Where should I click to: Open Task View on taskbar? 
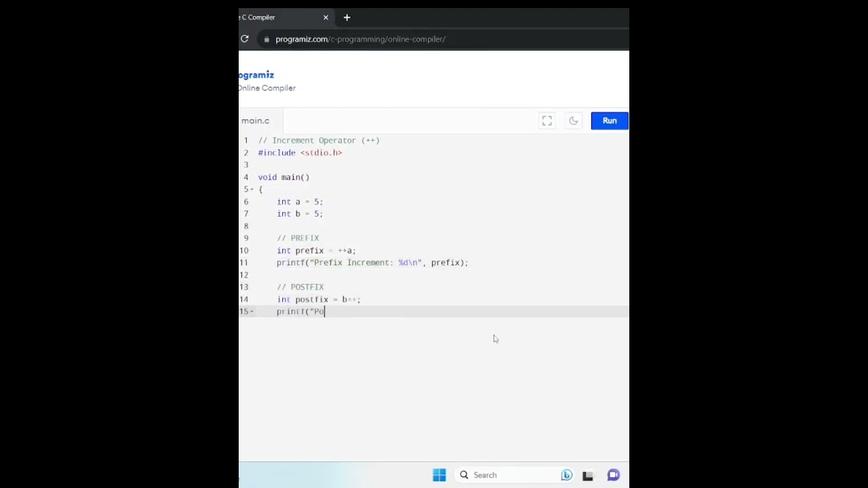click(588, 475)
